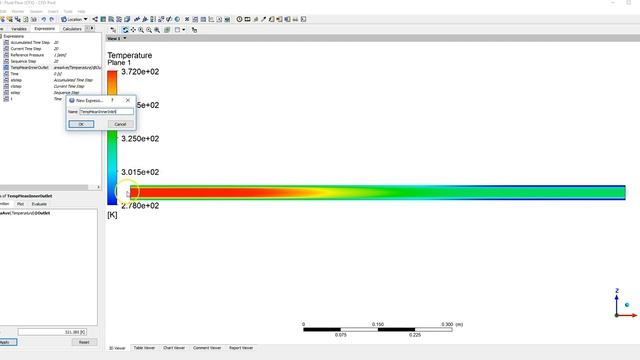The height and width of the screenshot is (360, 640).
Task: Click the Redo arrow in the toolbar
Action: click(52, 19)
